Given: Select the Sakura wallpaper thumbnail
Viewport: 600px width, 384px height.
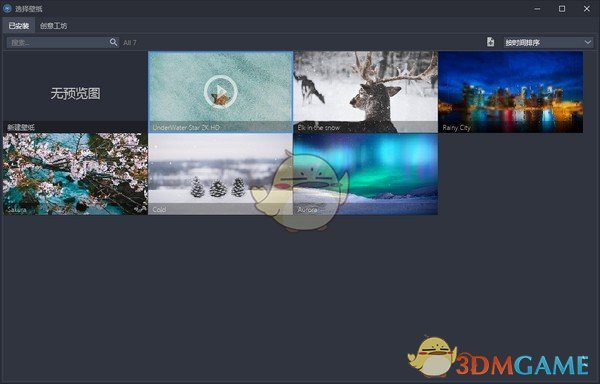Looking at the screenshot, I should 75,174.
